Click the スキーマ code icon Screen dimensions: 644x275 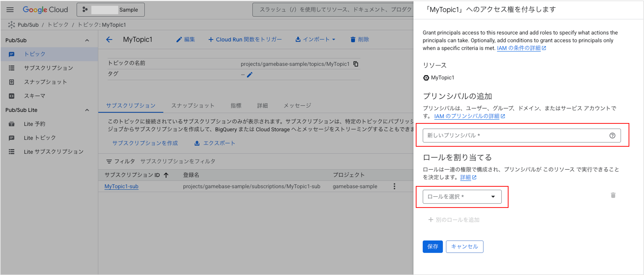pyautogui.click(x=12, y=96)
